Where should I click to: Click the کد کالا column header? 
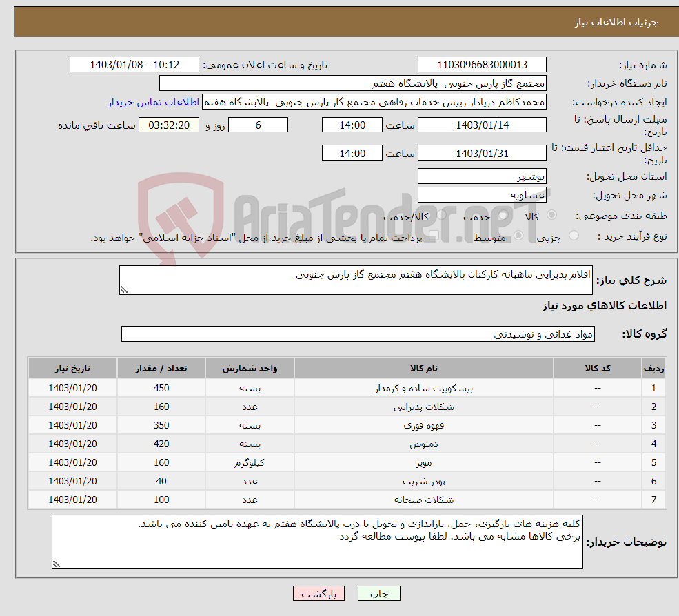(598, 369)
